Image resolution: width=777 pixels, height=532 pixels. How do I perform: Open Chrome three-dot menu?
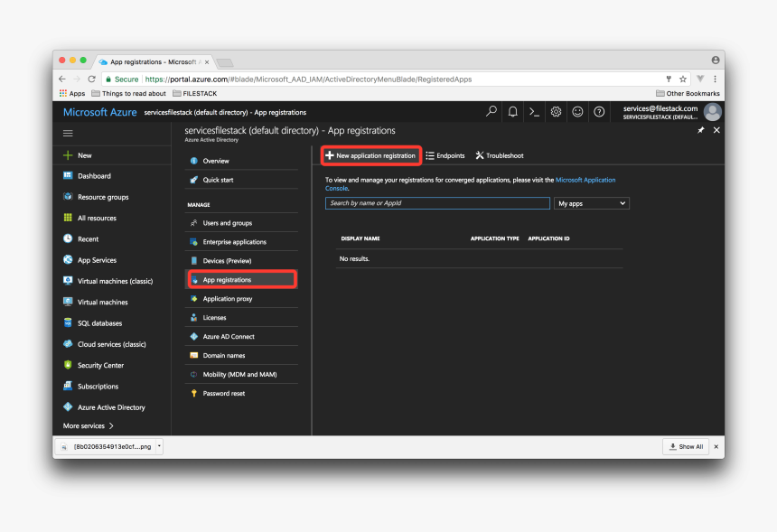pyautogui.click(x=715, y=79)
